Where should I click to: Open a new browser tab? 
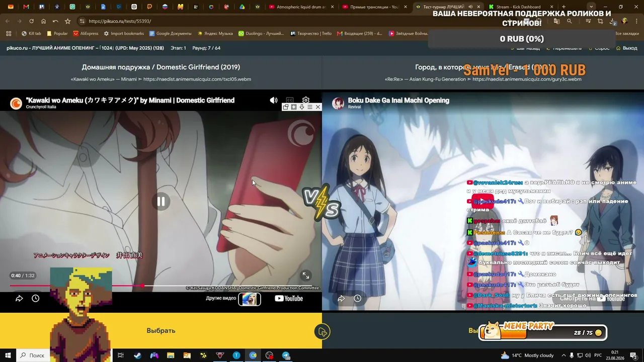point(563,7)
